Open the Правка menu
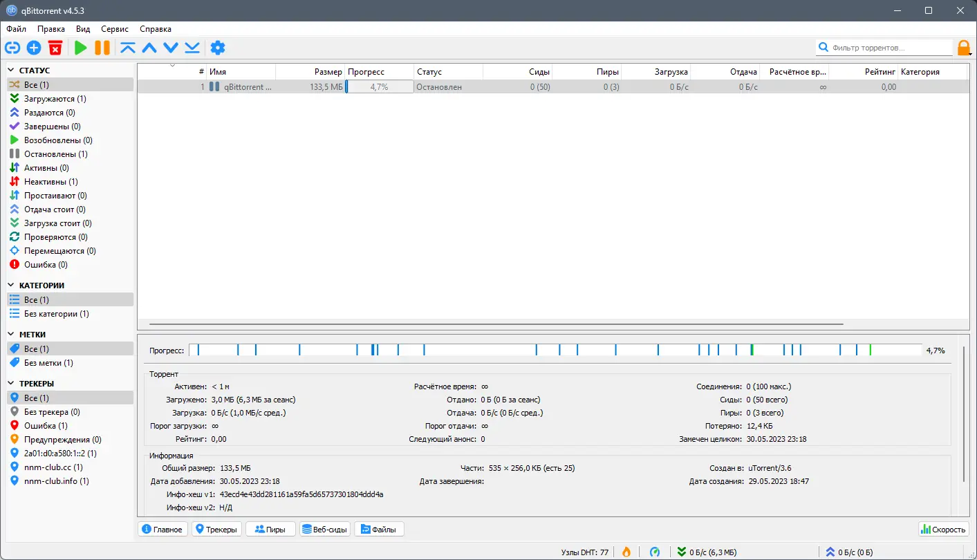The height and width of the screenshot is (560, 977). point(51,29)
